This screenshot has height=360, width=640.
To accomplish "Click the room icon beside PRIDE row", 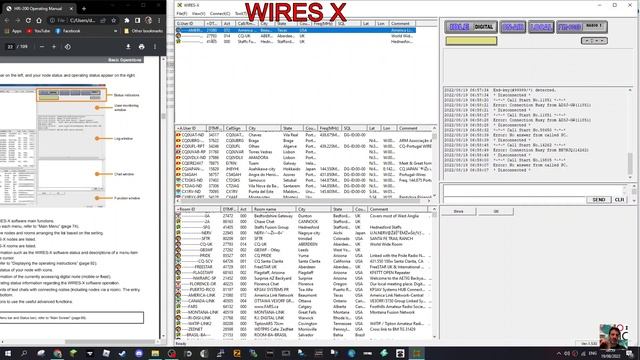I will tap(178, 256).
